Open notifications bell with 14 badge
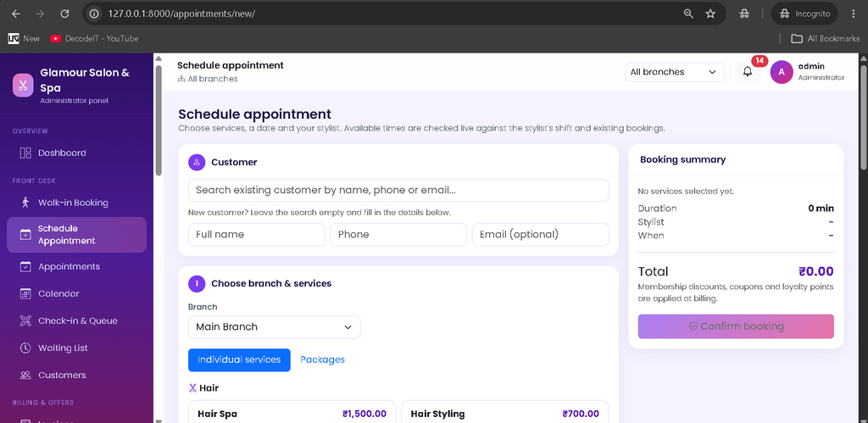This screenshot has width=868, height=423. tap(748, 72)
